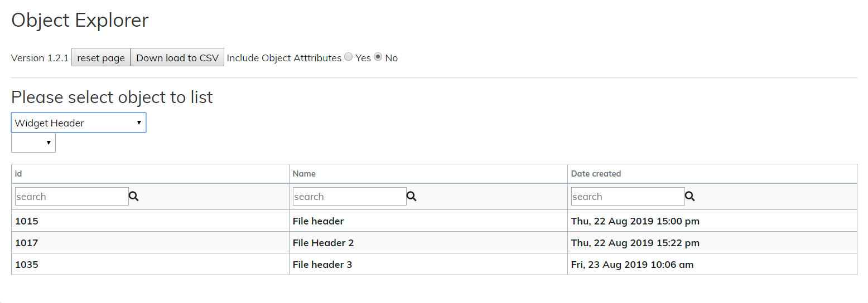Screen dimensions: 868x303
Task: Select row with id 1015
Action: pos(27,221)
